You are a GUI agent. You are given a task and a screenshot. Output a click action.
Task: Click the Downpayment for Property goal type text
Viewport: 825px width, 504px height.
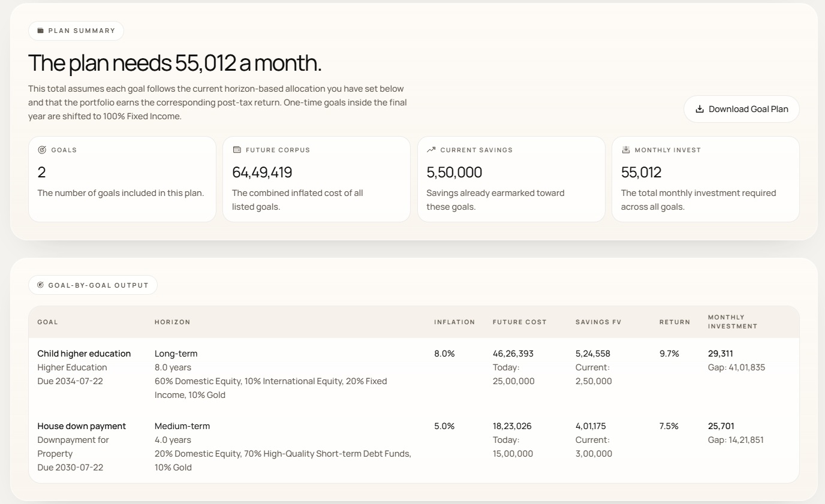[x=73, y=447]
